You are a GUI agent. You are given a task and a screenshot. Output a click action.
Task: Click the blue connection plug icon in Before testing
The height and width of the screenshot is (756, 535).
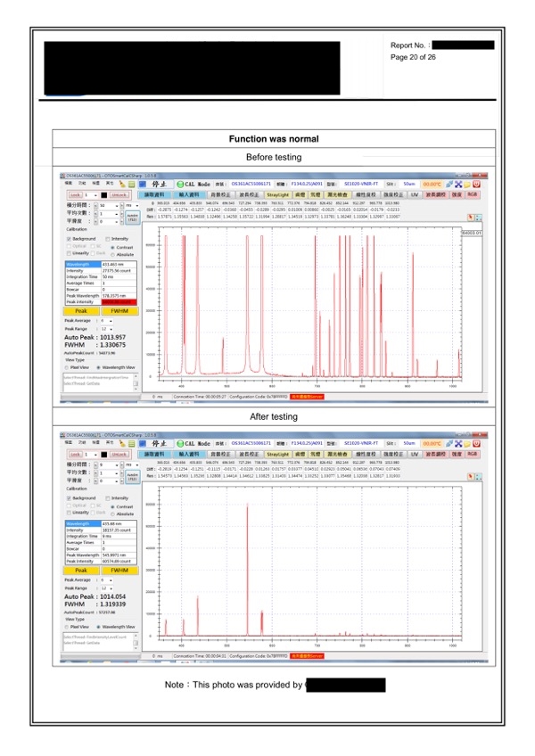point(449,185)
